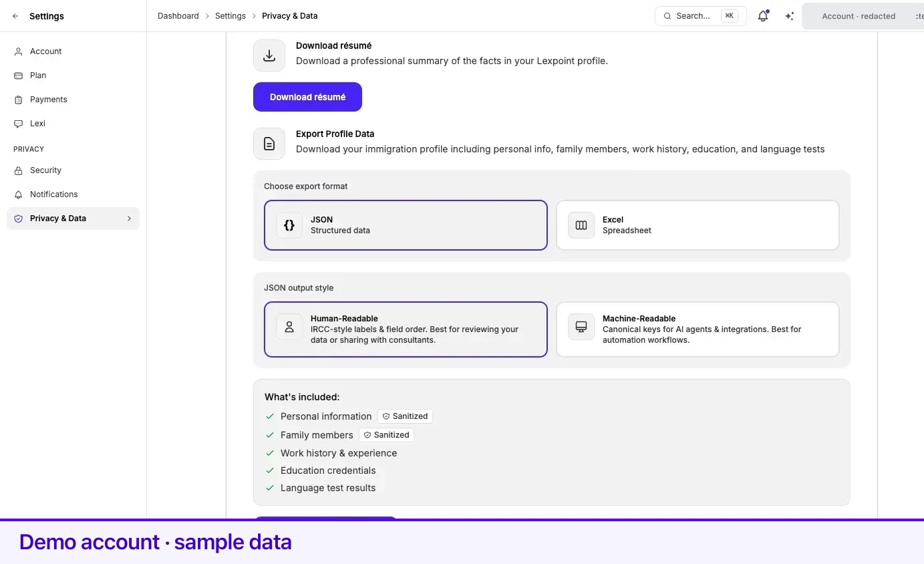Click the monitor icon in Machine-Readable card
The image size is (924, 564).
581,327
